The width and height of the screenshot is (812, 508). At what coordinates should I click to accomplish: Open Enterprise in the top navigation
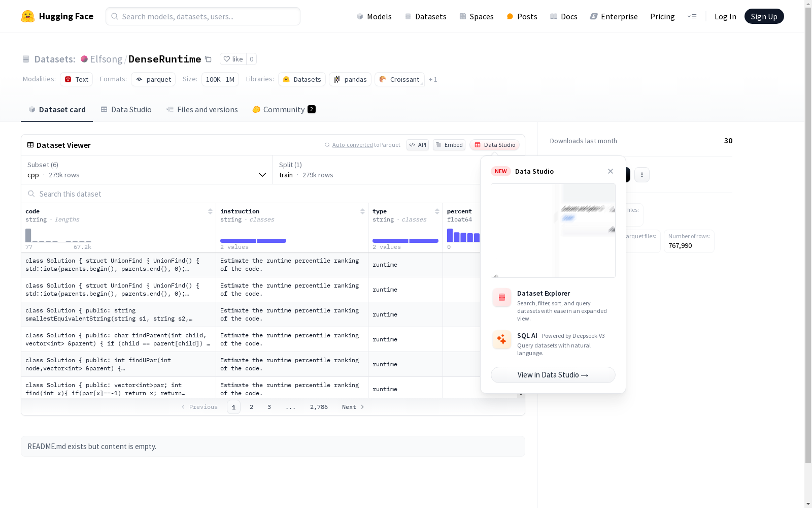[614, 16]
